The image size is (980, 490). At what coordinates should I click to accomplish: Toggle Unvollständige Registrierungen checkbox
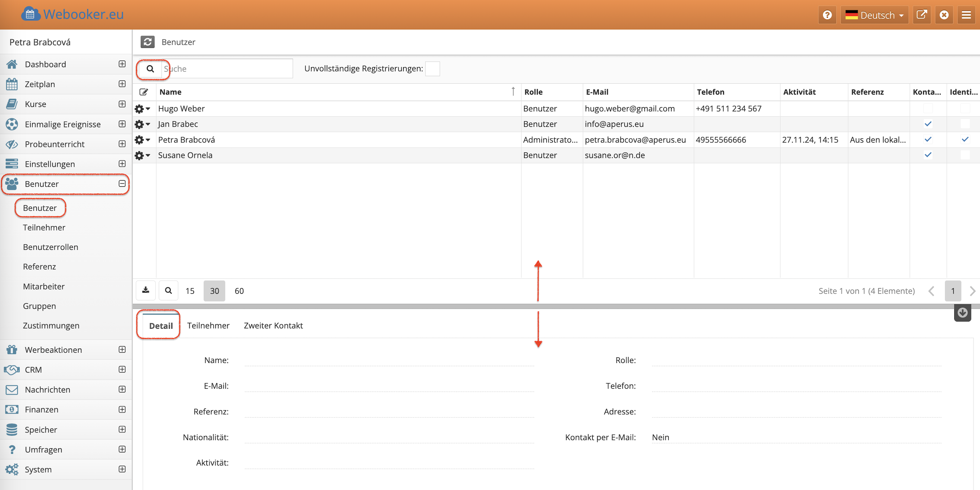432,68
